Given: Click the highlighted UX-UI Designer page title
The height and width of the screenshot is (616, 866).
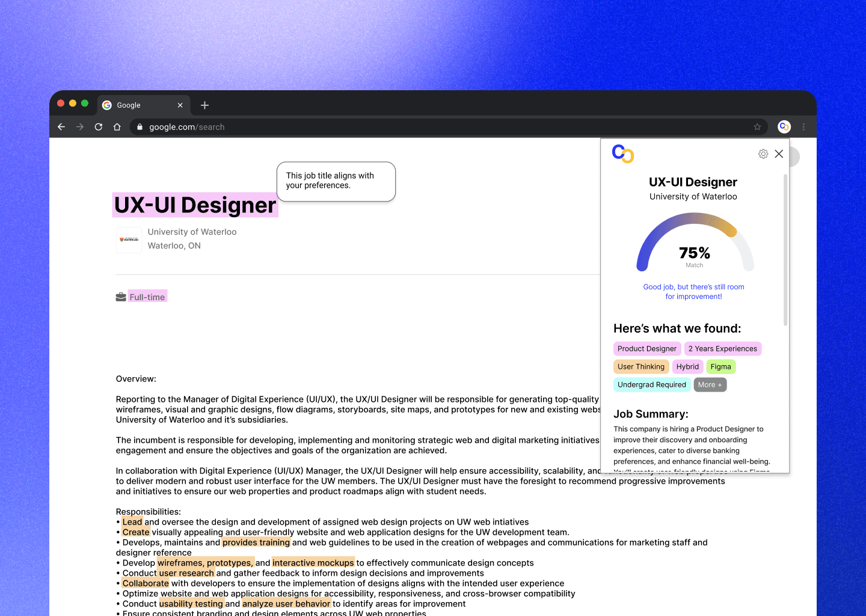Looking at the screenshot, I should coord(195,205).
